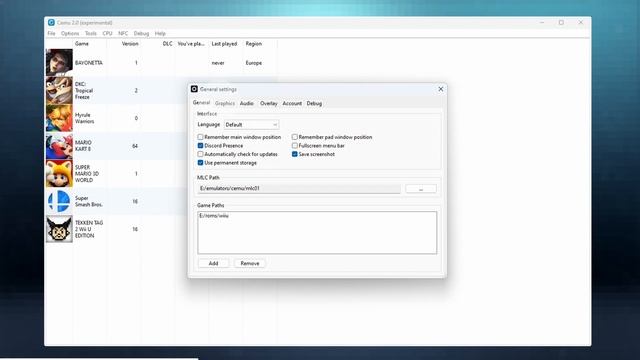
Task: Close the General settings dialog
Action: 440,89
